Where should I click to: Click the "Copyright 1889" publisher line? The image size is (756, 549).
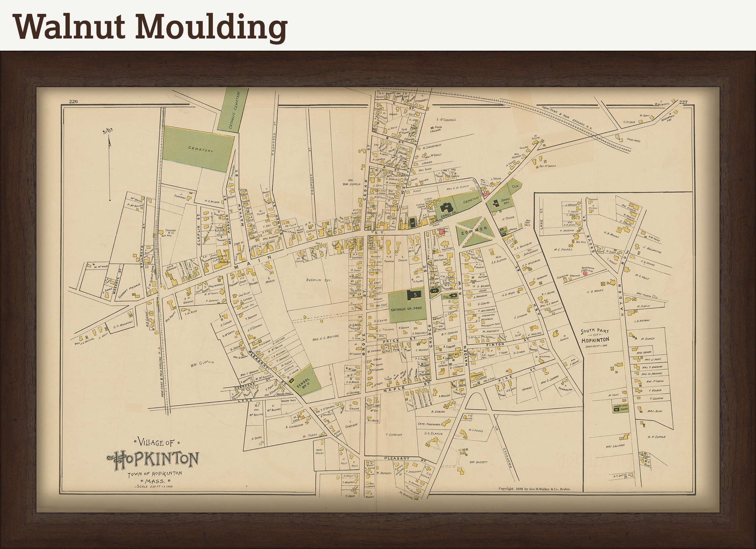point(534,488)
